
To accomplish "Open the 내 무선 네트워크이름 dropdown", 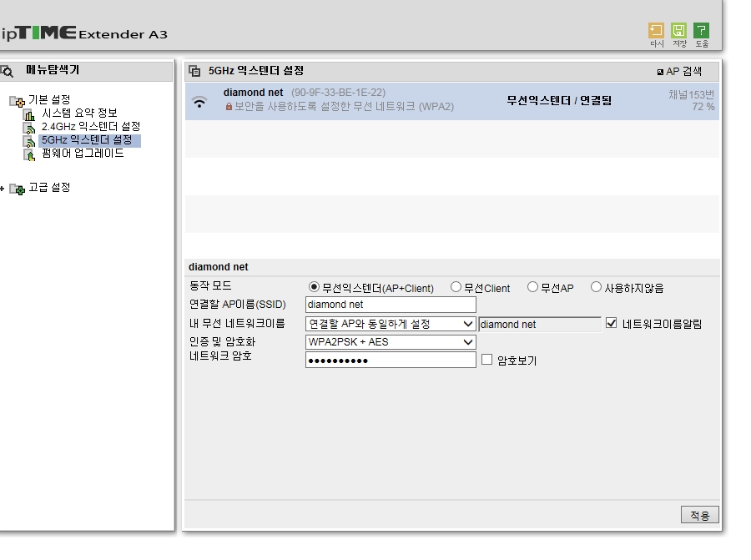I will (x=391, y=324).
